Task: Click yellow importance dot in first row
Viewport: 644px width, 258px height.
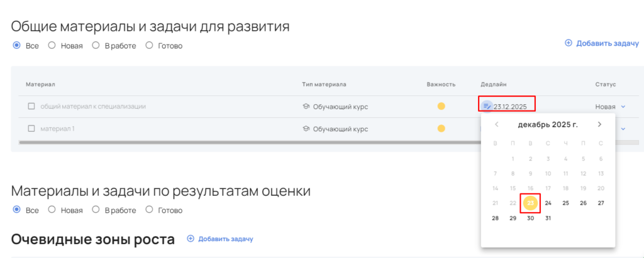Action: 441,106
